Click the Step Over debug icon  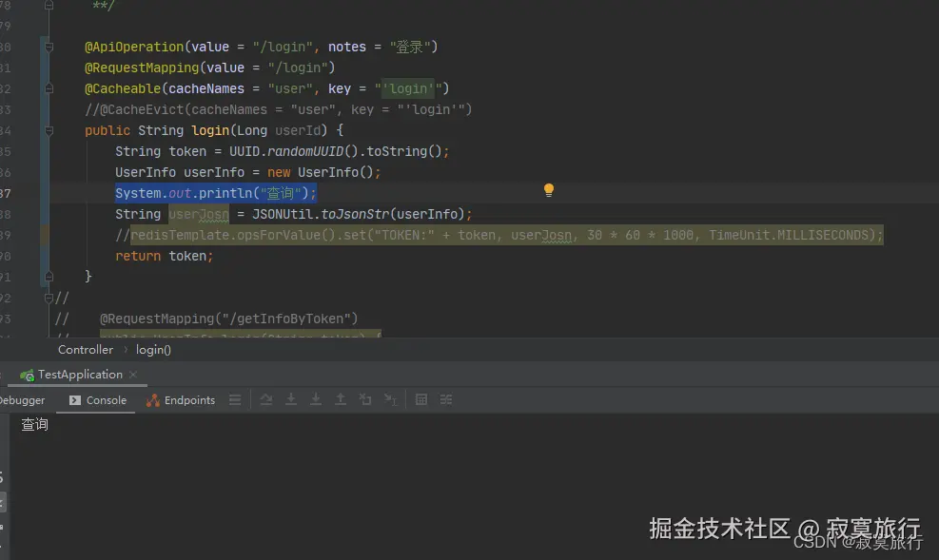coord(266,399)
